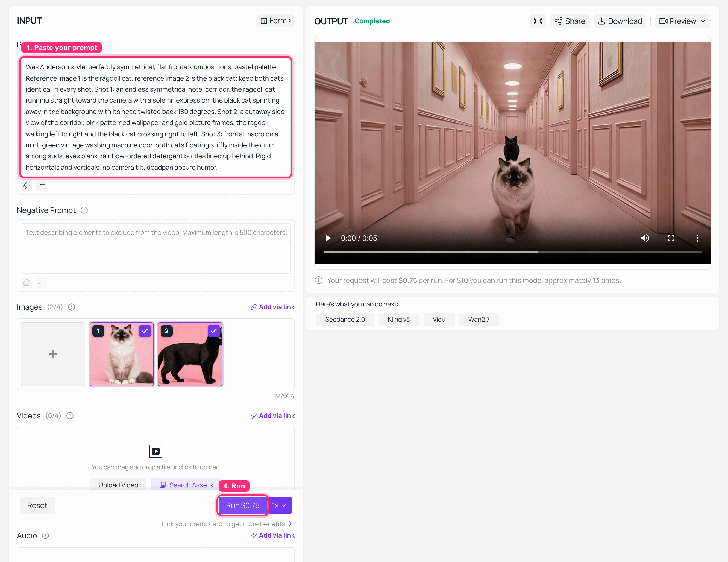Open the Images info icon

click(x=72, y=307)
